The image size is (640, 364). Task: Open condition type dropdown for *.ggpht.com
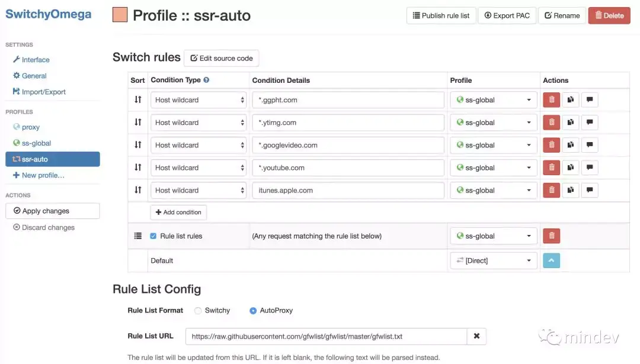[x=199, y=100]
